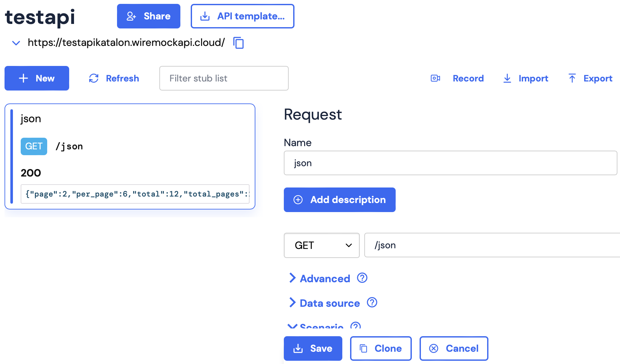Image resolution: width=620 pixels, height=364 pixels.
Task: Expand the Data source section
Action: tap(329, 303)
